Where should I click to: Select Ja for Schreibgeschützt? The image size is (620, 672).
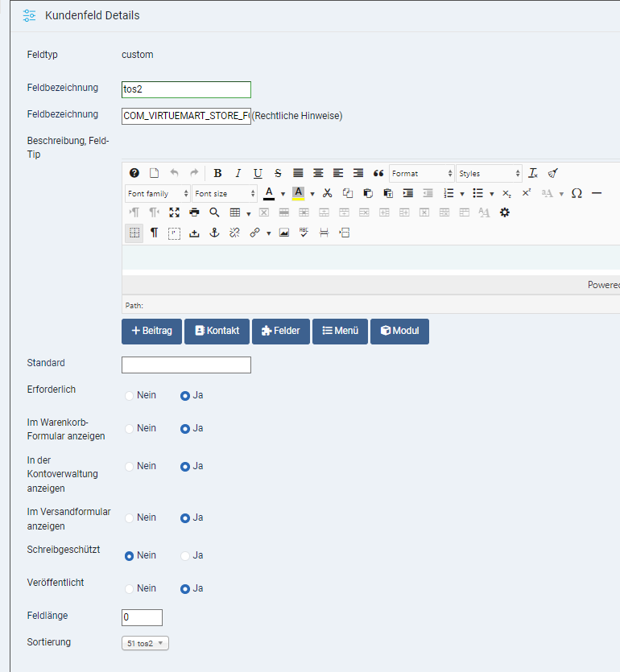point(185,556)
